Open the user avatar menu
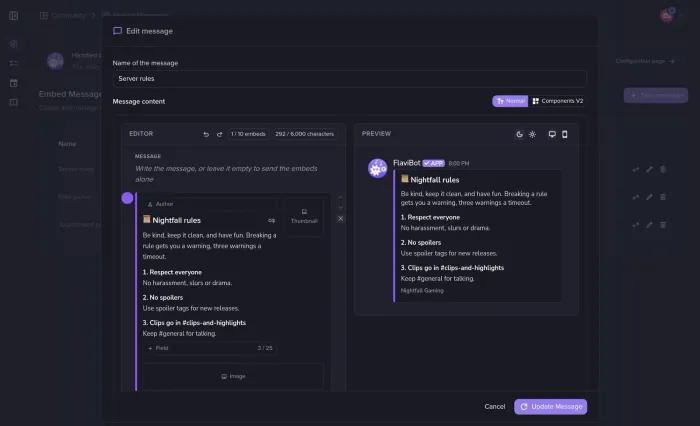The image size is (700, 426). [x=667, y=16]
